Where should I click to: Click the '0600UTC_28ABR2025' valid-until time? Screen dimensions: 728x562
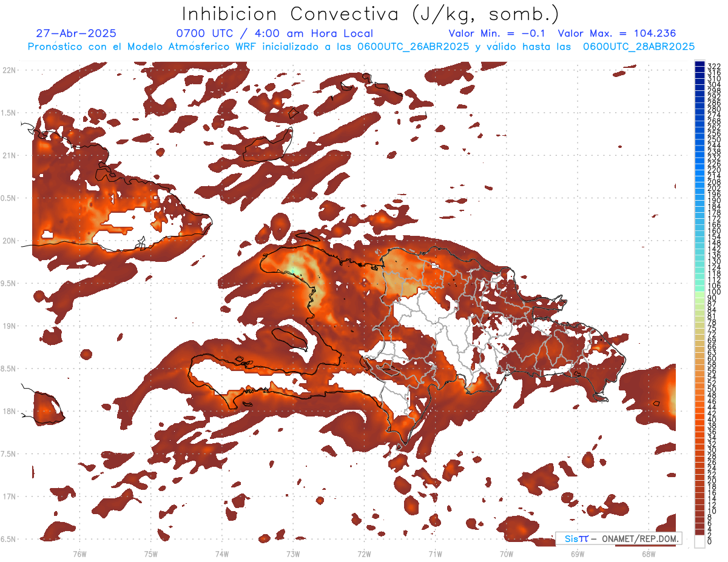point(639,46)
